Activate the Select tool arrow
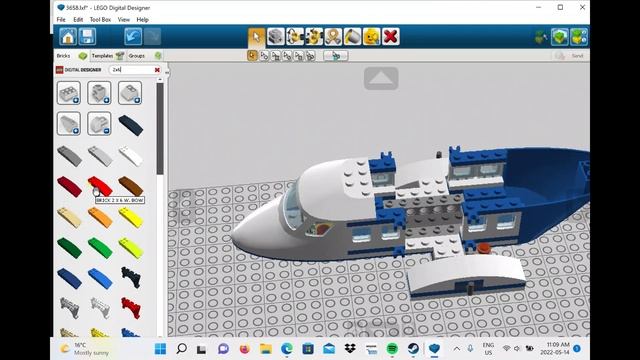This screenshot has width=640, height=360. [256, 37]
